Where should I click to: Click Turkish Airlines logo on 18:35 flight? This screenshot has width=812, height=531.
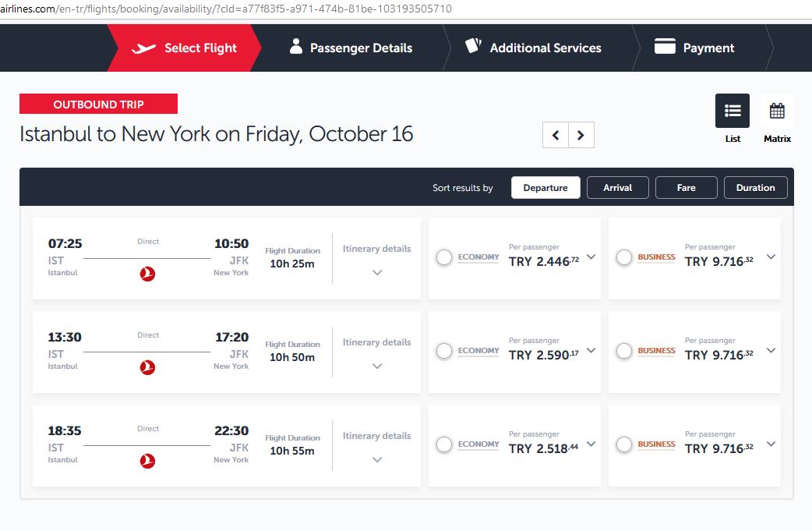[x=147, y=461]
